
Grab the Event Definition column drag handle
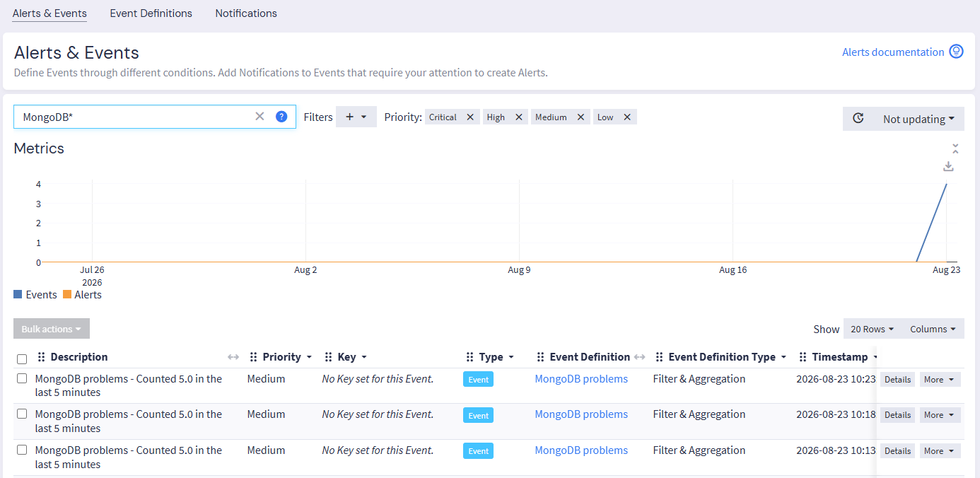coord(540,357)
